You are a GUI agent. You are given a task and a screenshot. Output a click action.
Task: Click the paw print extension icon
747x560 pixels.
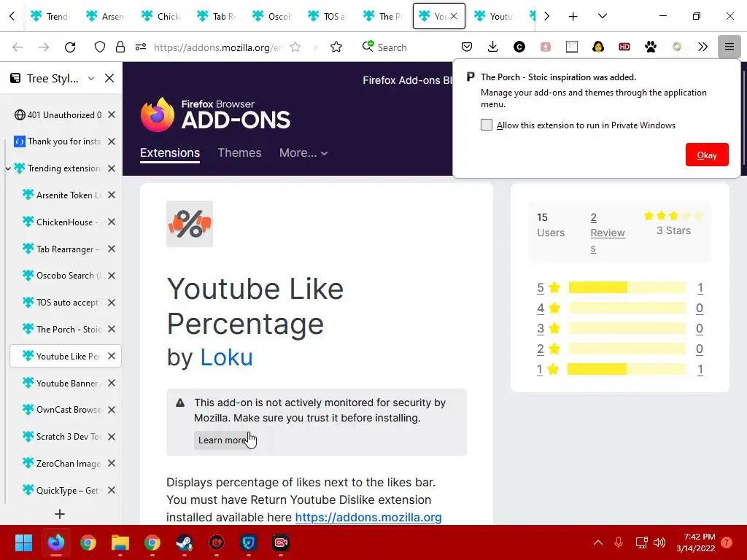pos(650,47)
